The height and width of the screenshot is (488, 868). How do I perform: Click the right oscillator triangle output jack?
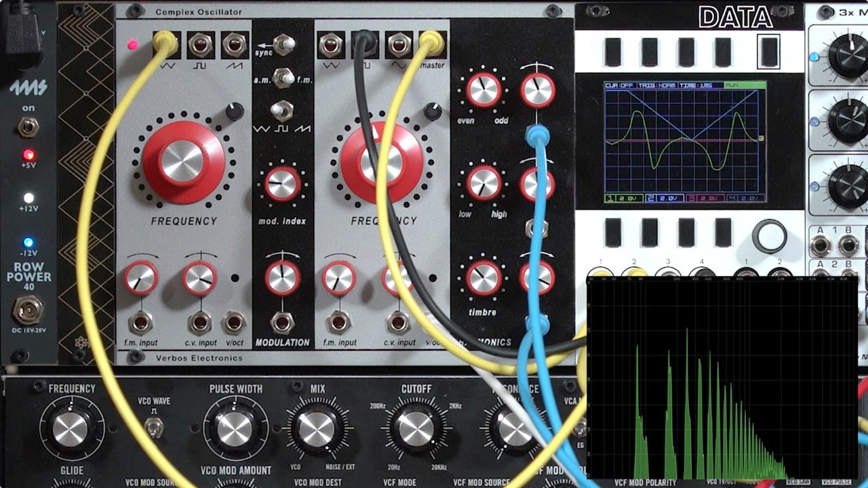[x=330, y=45]
